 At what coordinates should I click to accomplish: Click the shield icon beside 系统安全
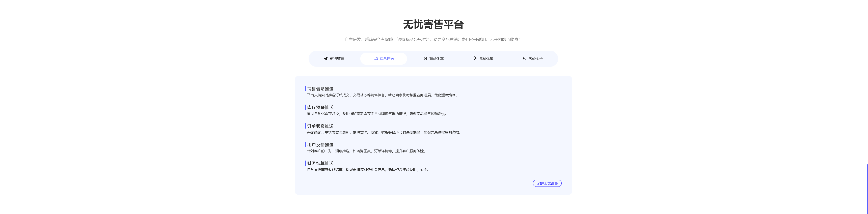tap(525, 58)
